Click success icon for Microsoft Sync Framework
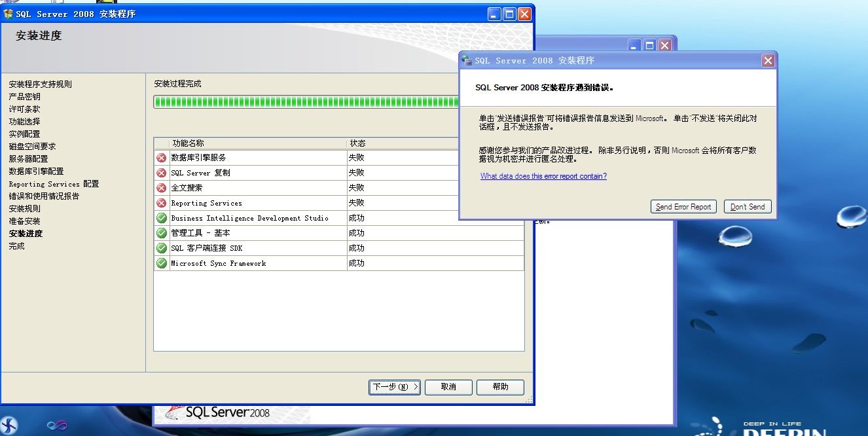The width and height of the screenshot is (868, 436). tap(162, 263)
